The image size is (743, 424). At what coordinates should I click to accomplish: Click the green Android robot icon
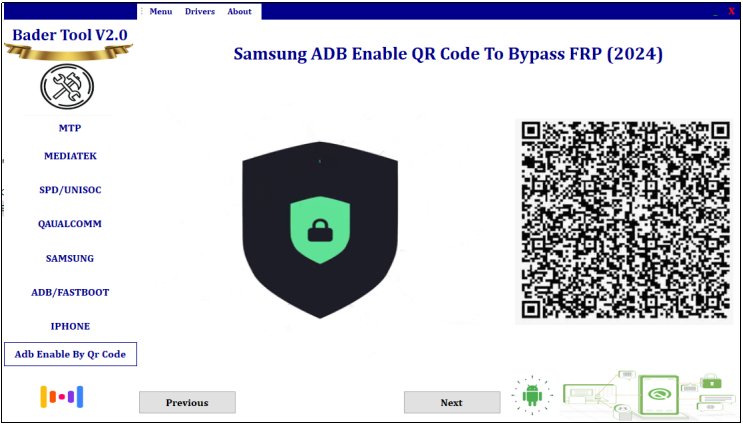(x=532, y=395)
